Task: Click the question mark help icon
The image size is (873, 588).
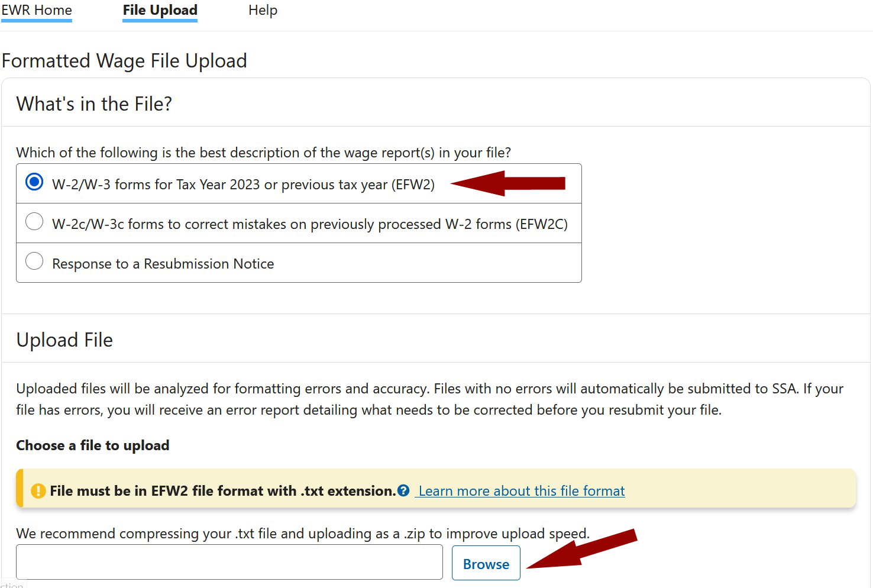Action: 404,490
